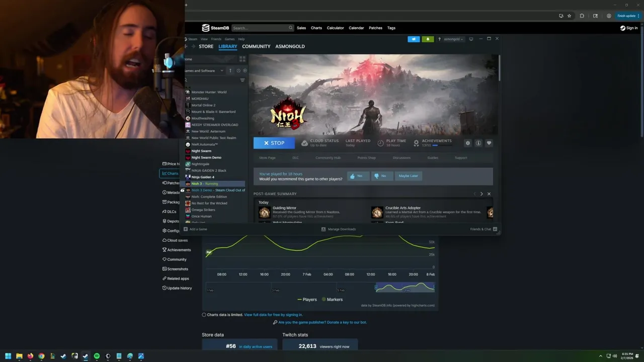Open the Guiding Mirror achievement icon
Image resolution: width=644 pixels, height=362 pixels.
pos(264,212)
